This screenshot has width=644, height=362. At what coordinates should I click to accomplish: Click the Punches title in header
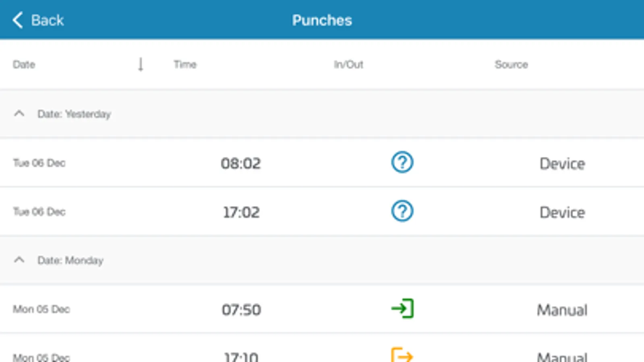(322, 20)
